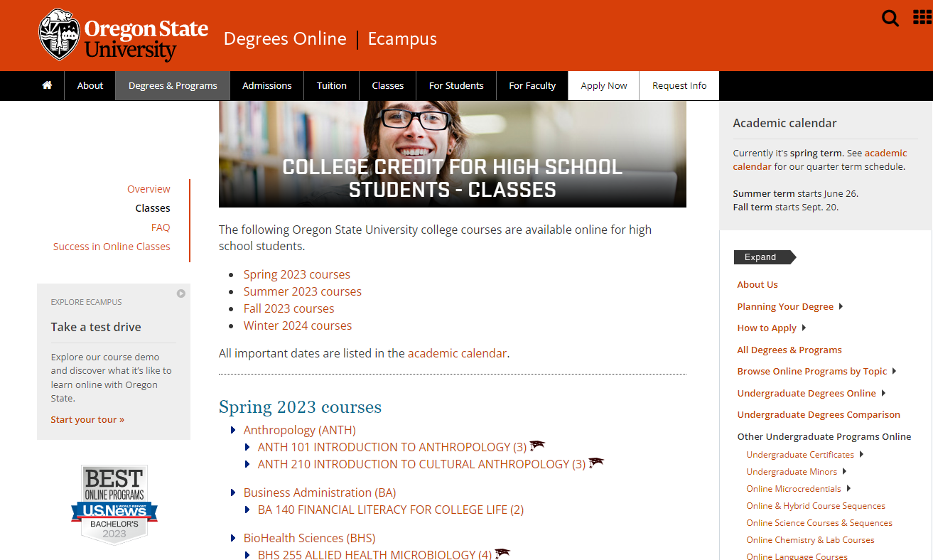Expand the Online Microcredentials arrow

849,488
